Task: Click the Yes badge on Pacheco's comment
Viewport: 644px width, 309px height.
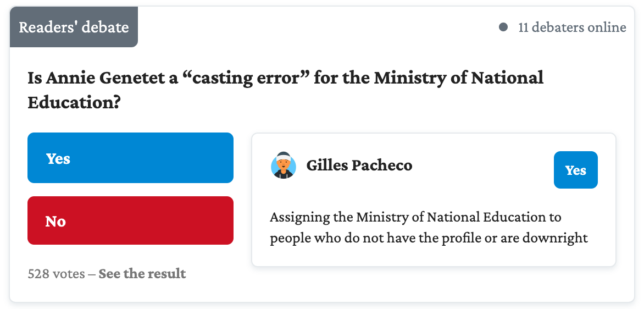Action: pyautogui.click(x=575, y=170)
